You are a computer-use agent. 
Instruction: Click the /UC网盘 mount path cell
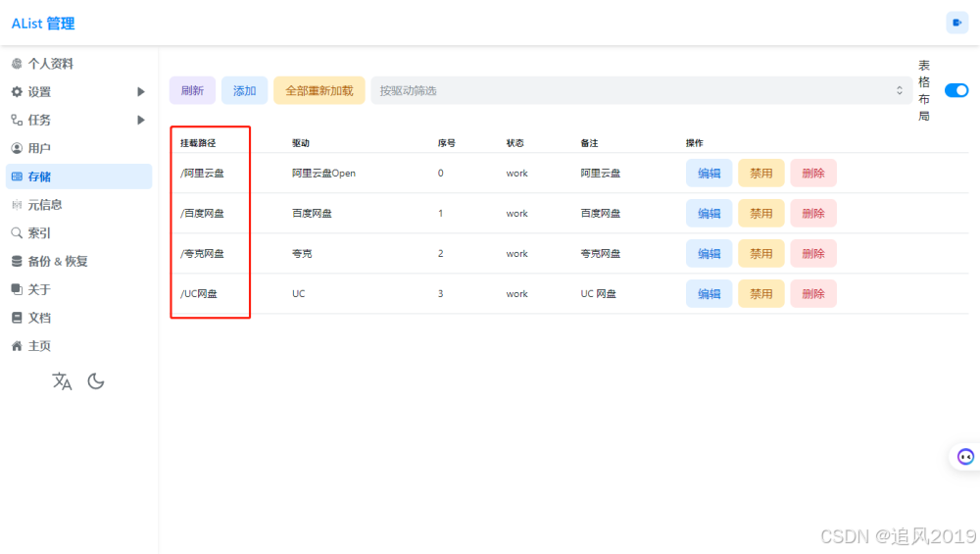(199, 294)
